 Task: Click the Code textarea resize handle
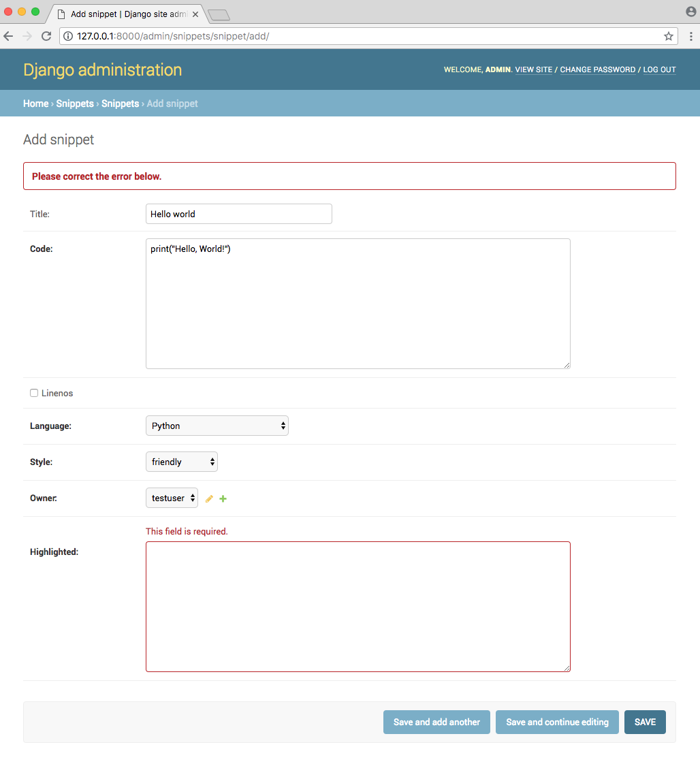[x=567, y=366]
